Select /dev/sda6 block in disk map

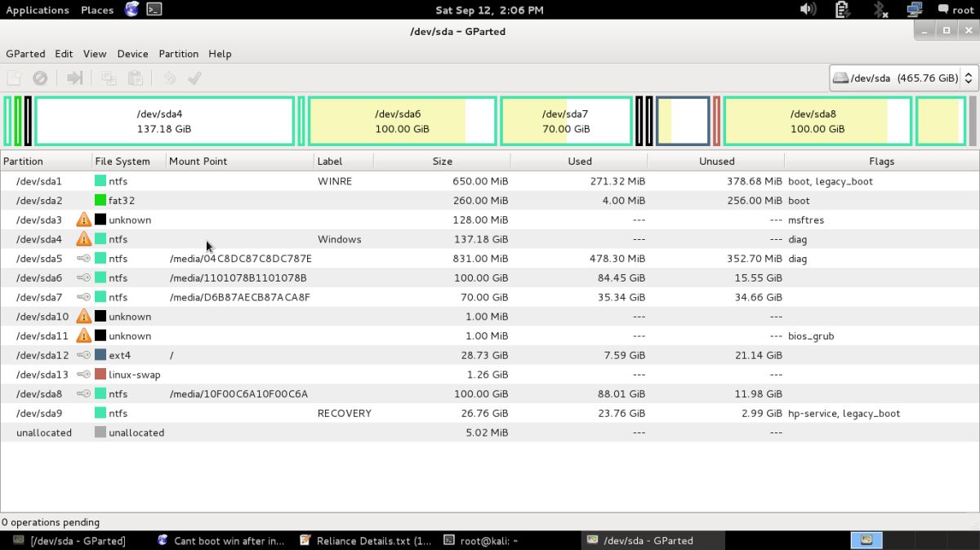(x=402, y=121)
